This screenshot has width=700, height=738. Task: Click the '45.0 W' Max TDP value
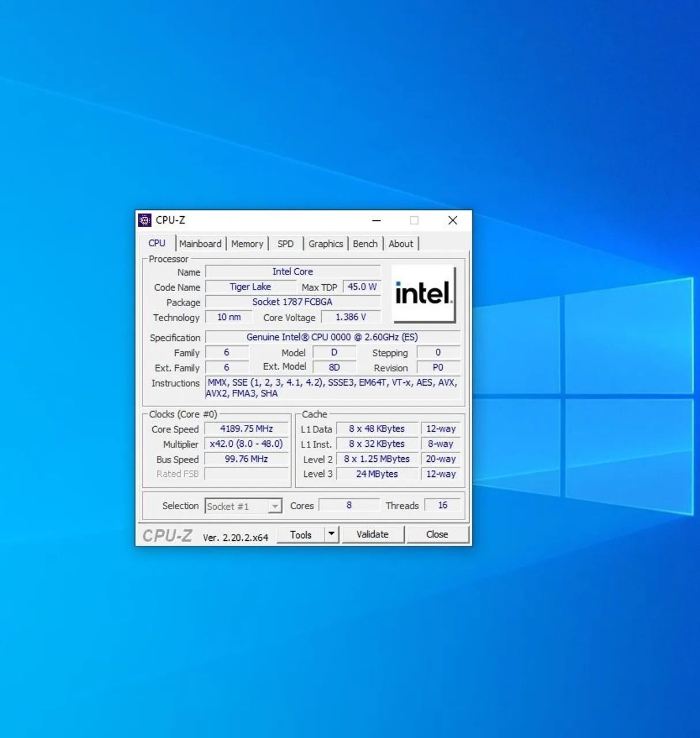coord(362,287)
